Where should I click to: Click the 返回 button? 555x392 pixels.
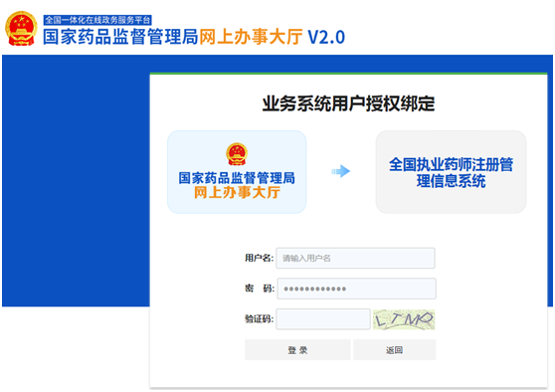[394, 350]
